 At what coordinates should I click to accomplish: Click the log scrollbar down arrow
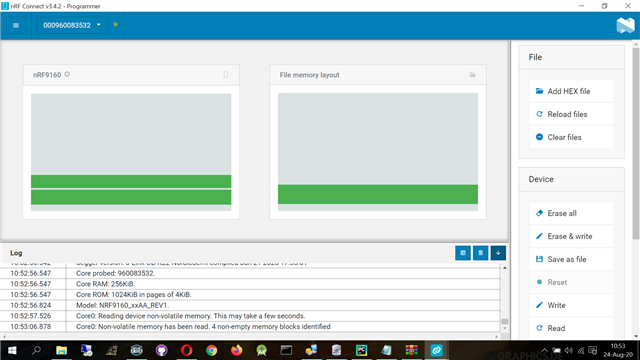505,329
